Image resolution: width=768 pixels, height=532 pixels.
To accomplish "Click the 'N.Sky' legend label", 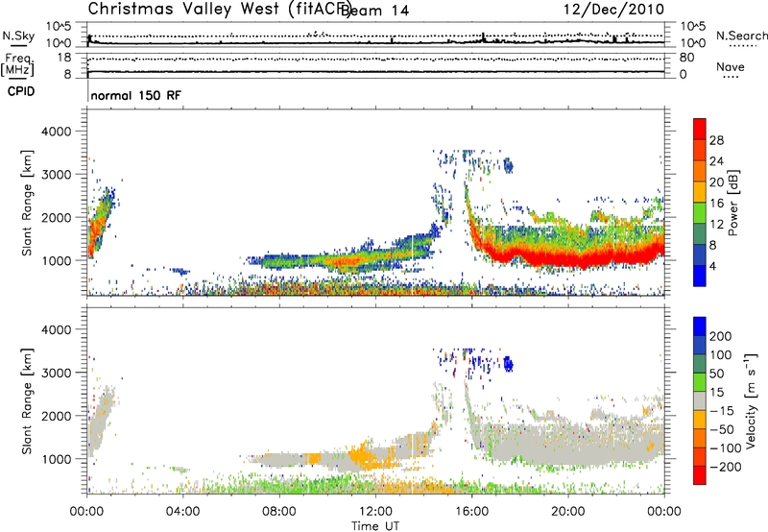I will click(x=18, y=36).
